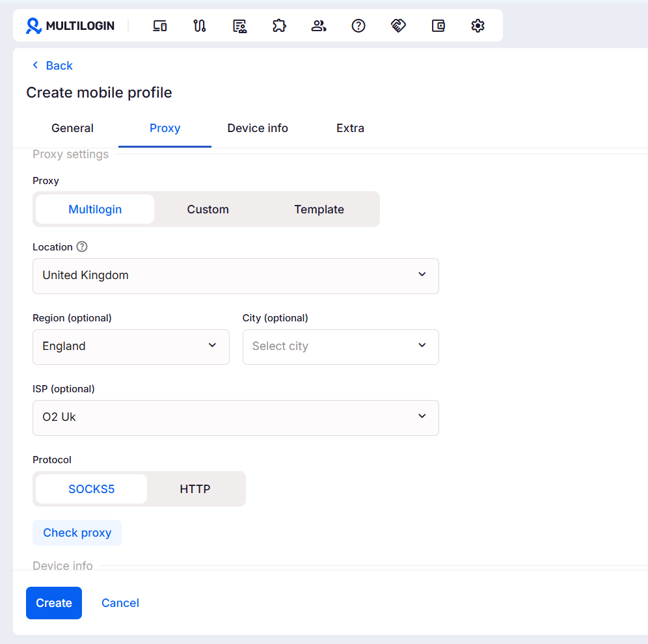
Task: Switch to the Proxy tab
Action: 165,128
